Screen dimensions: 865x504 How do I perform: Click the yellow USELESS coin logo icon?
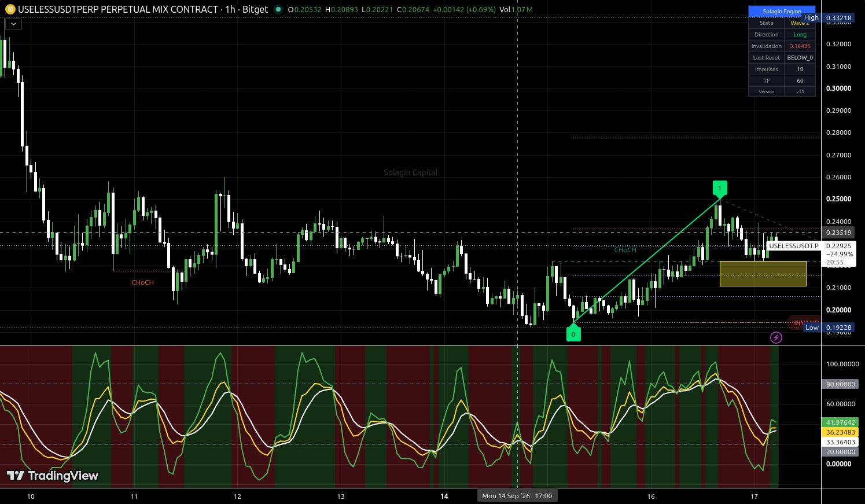point(9,9)
